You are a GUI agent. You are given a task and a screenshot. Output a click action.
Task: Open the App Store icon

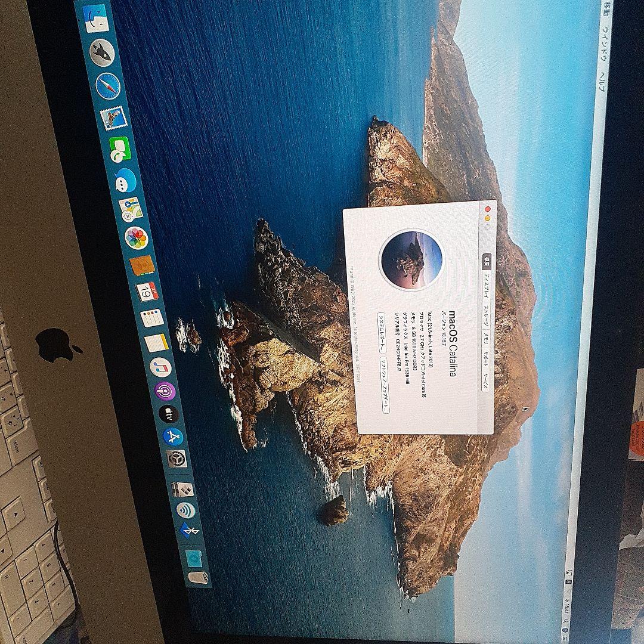click(x=173, y=436)
